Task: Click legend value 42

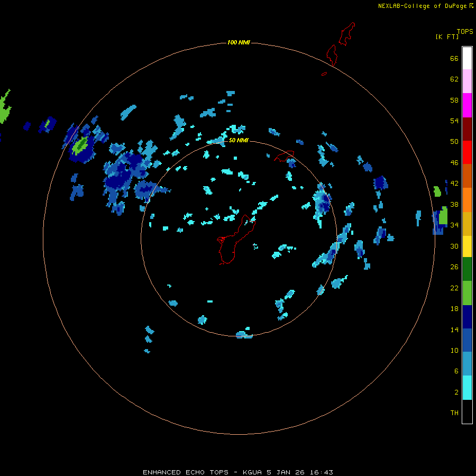Action: (x=454, y=184)
